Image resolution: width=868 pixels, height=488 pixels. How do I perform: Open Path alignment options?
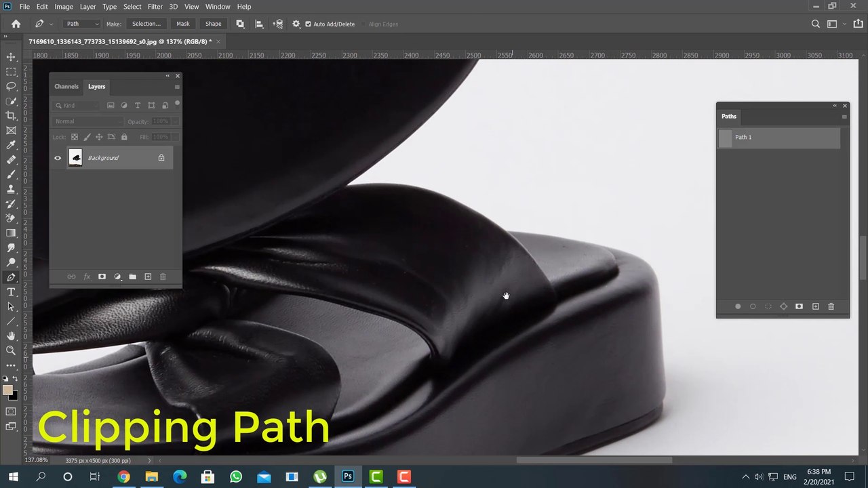pos(259,24)
